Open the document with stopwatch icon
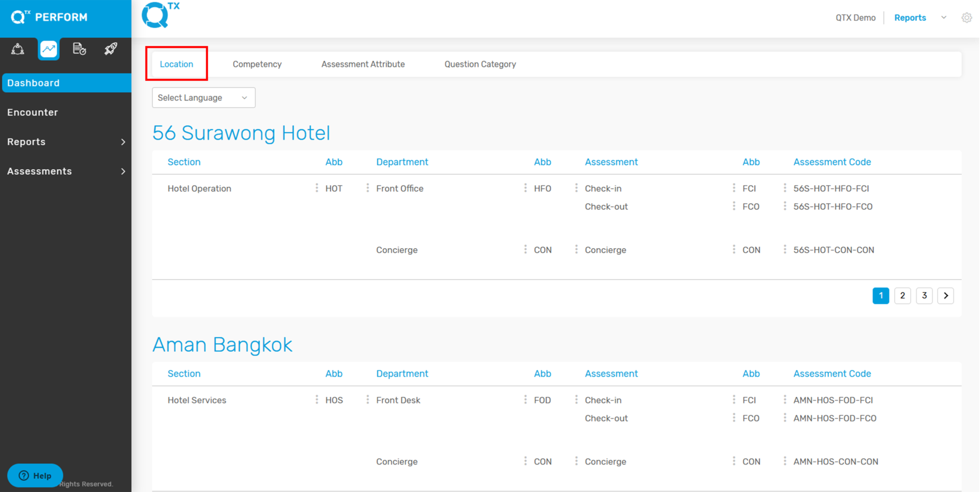 tap(79, 49)
